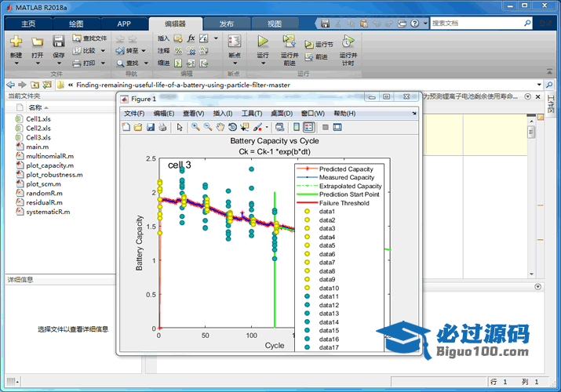This screenshot has width=561, height=392.
Task: Expand the Print (打印) dropdown arrow
Action: 103,64
